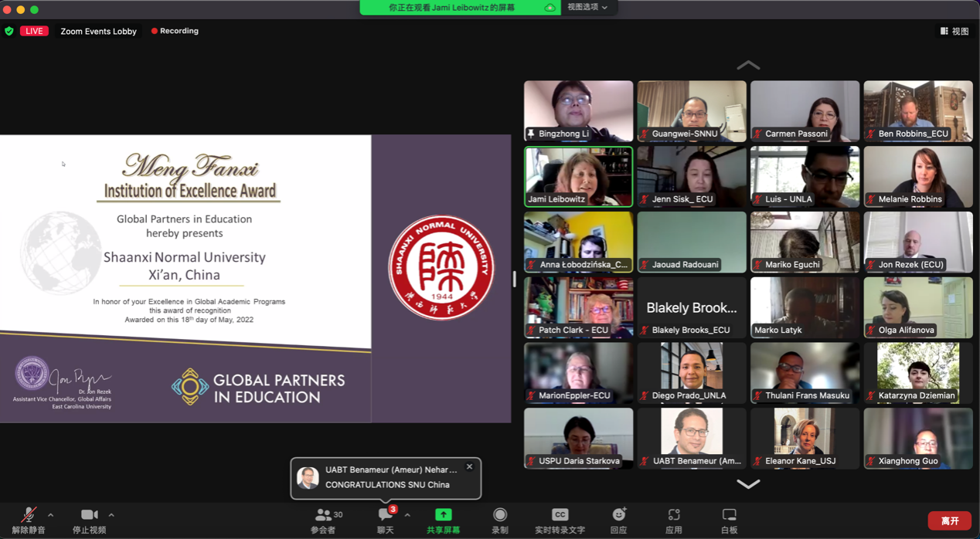Open the Participants panel icon

(323, 515)
